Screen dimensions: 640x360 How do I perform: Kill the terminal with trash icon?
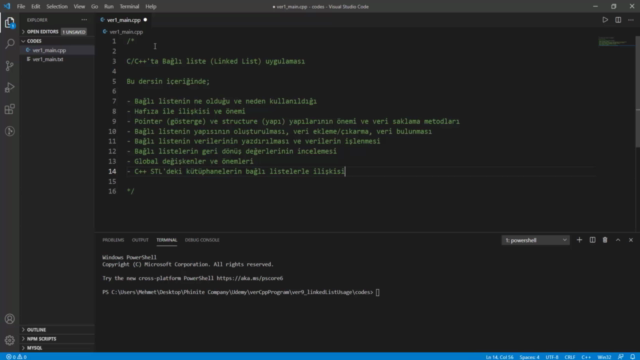[x=605, y=240]
